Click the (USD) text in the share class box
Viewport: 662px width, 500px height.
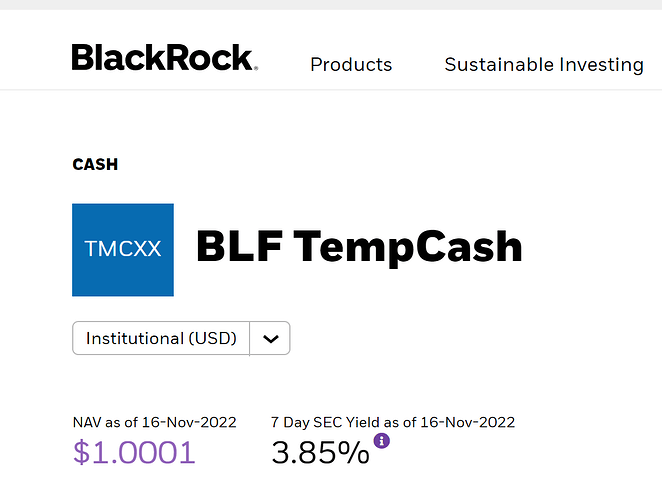pos(213,338)
